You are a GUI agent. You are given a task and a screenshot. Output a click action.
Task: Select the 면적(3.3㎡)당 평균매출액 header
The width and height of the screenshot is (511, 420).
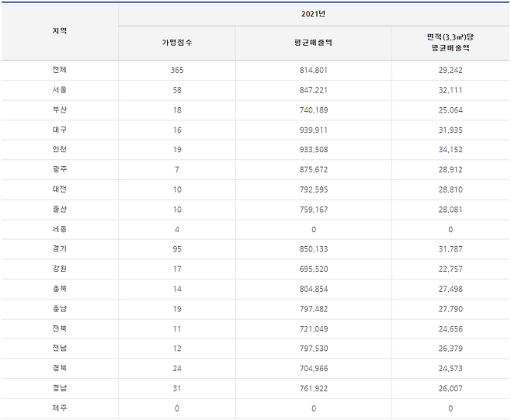point(450,43)
